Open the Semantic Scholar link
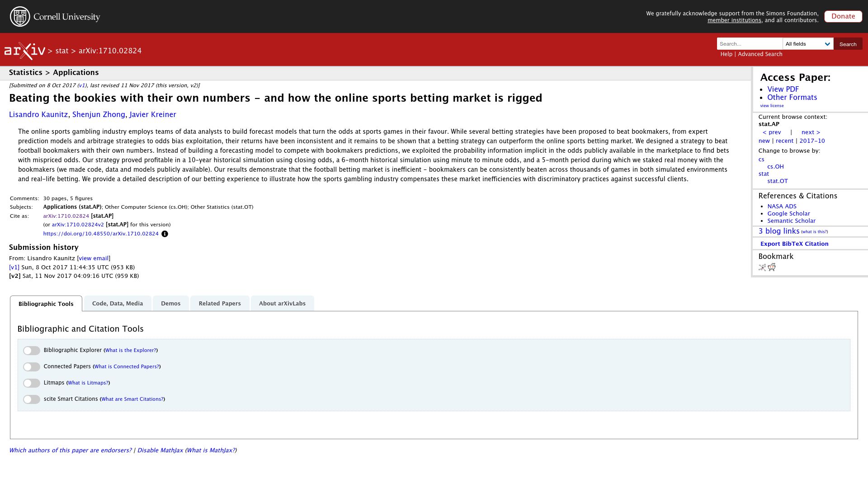The image size is (868, 488). (x=791, y=221)
